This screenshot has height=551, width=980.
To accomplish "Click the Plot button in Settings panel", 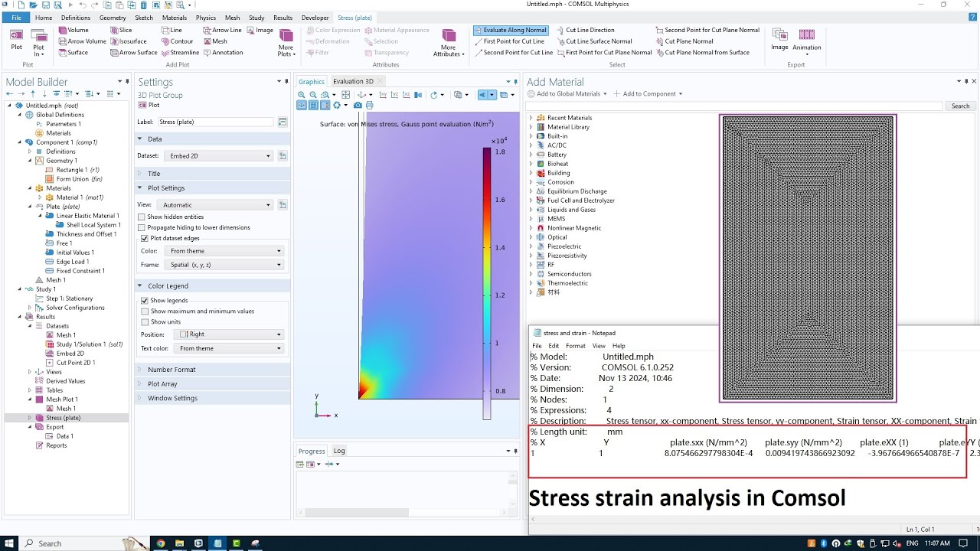I will [149, 105].
